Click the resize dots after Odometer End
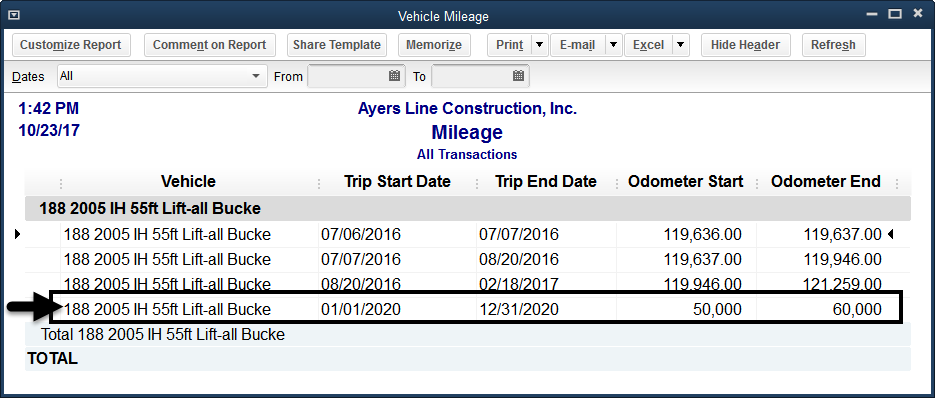Viewport: 935px width, 398px height. [x=896, y=183]
